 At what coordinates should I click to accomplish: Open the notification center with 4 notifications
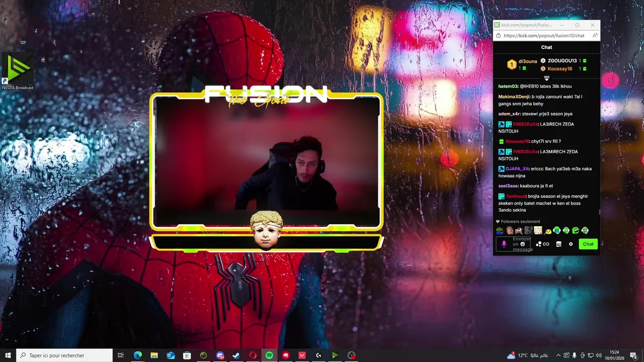(x=633, y=355)
